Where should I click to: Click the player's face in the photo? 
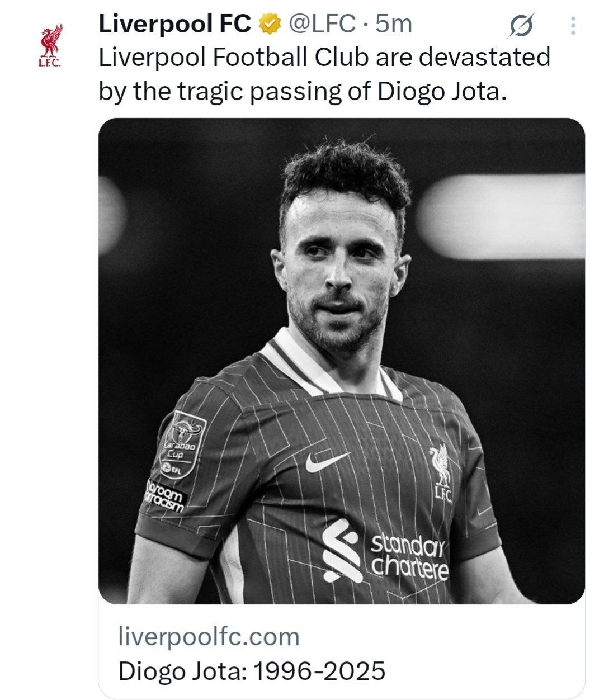tap(336, 263)
